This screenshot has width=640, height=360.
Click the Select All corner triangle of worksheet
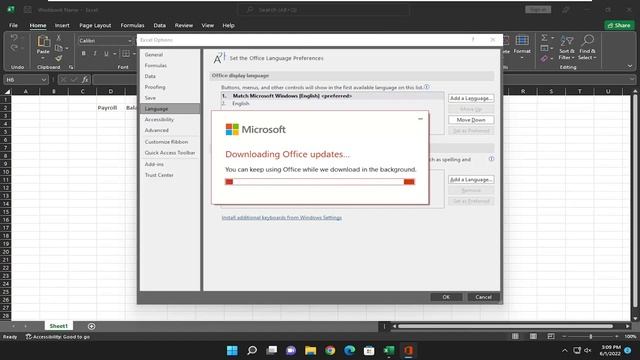point(7,91)
